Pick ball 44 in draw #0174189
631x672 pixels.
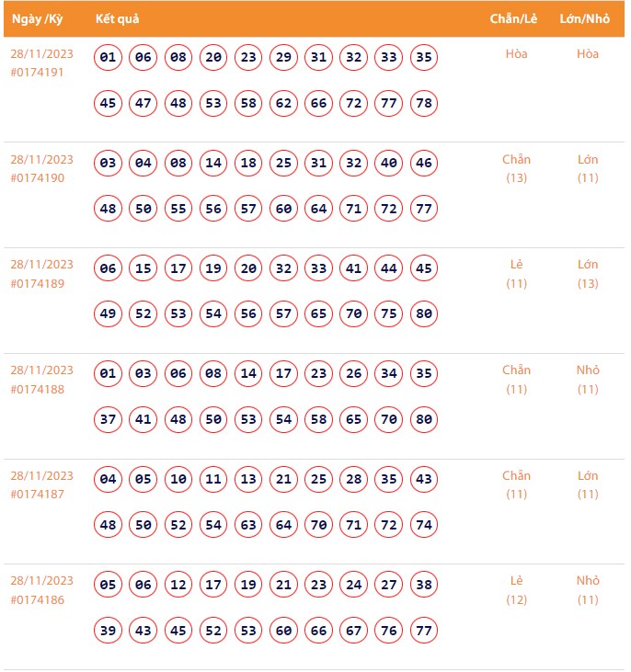(x=389, y=269)
